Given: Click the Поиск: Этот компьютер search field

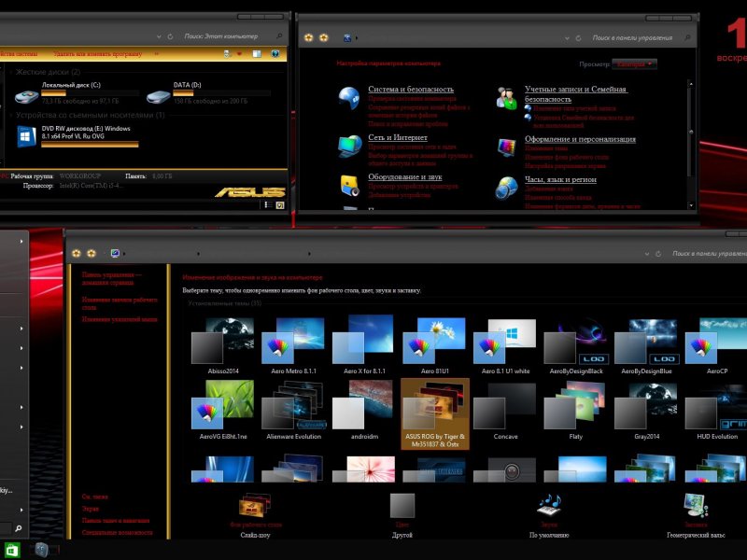Looking at the screenshot, I should coord(227,36).
